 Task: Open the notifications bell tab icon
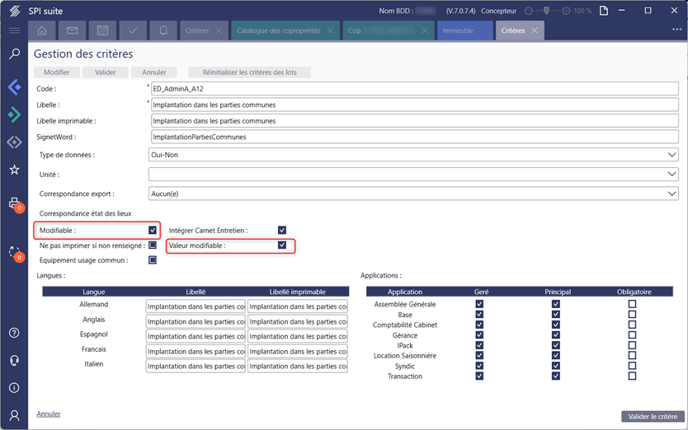(x=163, y=31)
